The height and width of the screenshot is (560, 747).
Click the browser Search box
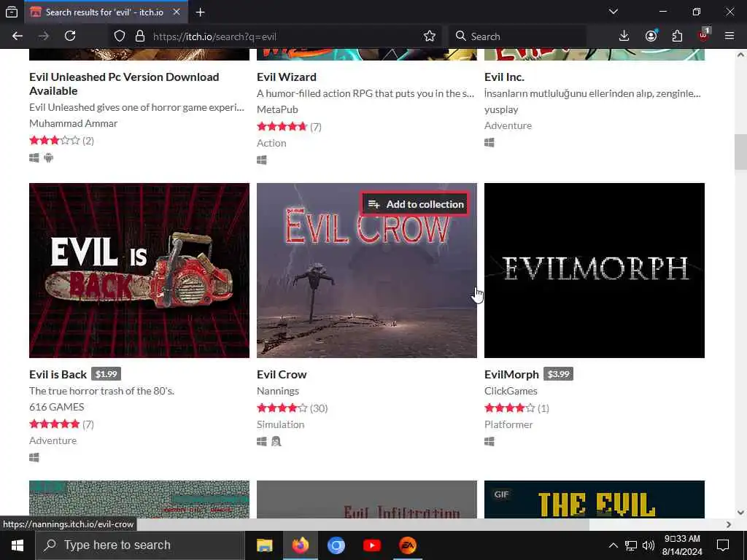[x=517, y=36]
